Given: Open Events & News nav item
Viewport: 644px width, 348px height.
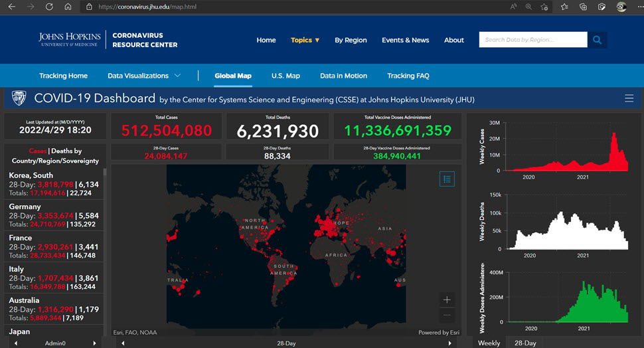Looking at the screenshot, I should [406, 40].
